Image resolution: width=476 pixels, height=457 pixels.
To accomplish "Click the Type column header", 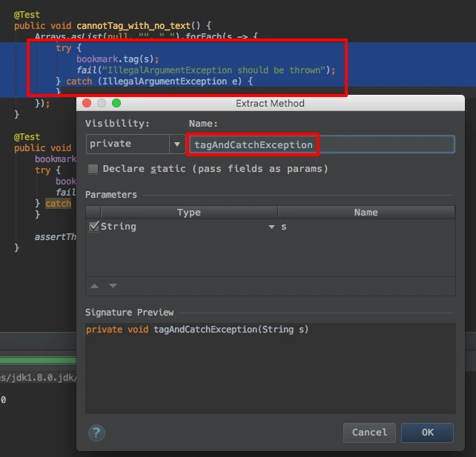I will (x=189, y=213).
